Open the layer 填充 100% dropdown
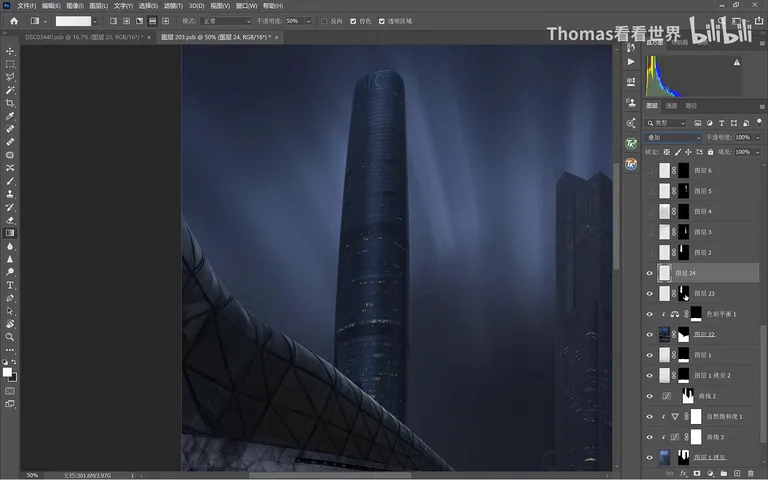The width and height of the screenshot is (768, 480). click(x=757, y=152)
